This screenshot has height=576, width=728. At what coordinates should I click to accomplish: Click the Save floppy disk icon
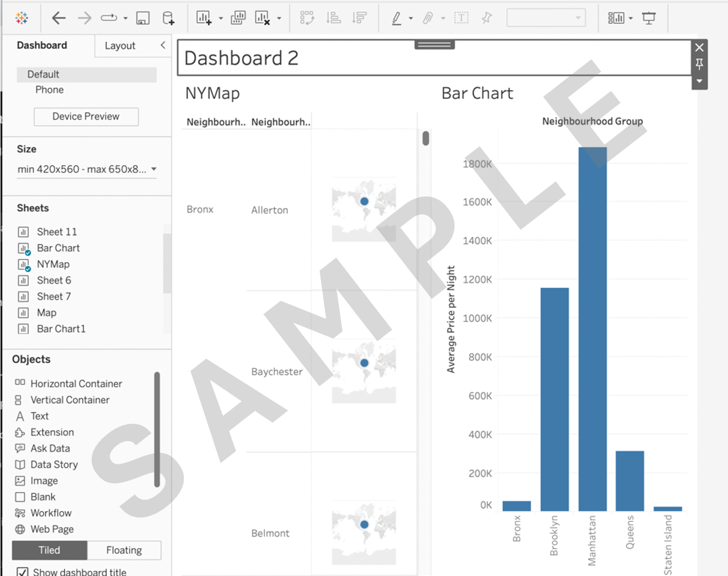143,19
